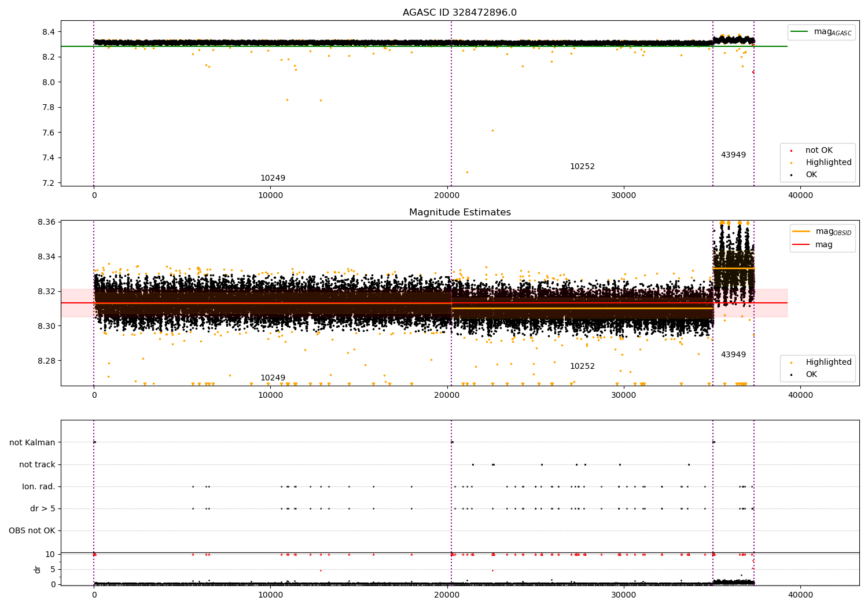Click the 'dr > 5' axis label

[42, 508]
